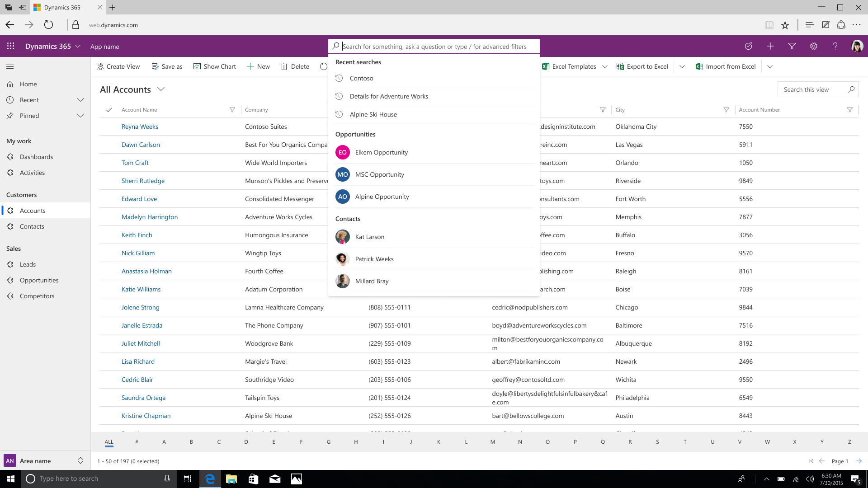Screen dimensions: 868x488
Task: Click the Advanced Filter icon
Action: 792,46
